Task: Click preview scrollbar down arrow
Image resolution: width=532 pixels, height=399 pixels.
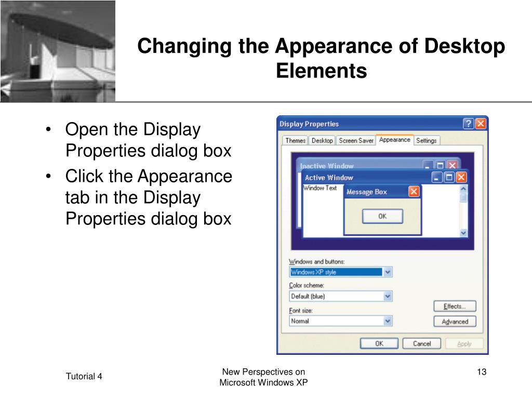Action: (463, 233)
